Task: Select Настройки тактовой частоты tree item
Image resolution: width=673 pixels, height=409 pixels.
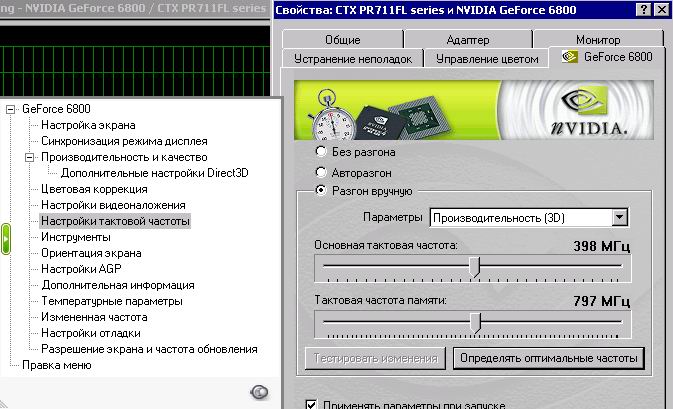Action: (x=115, y=221)
